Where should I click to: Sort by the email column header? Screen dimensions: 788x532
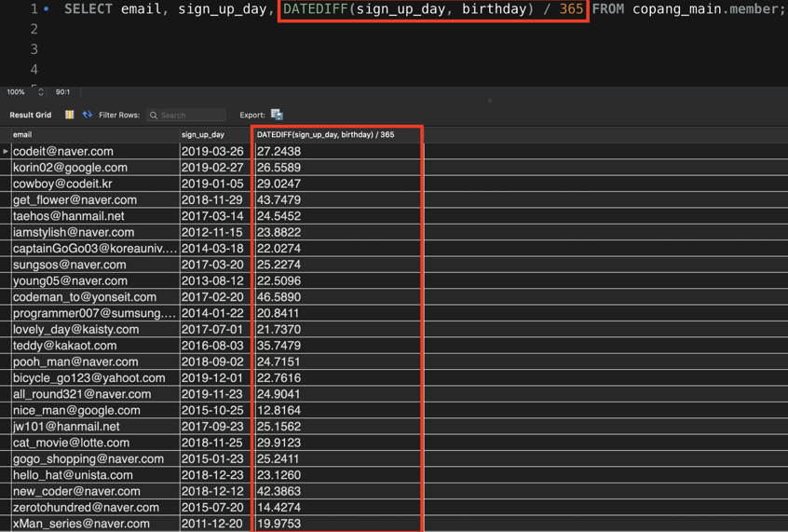click(93, 135)
